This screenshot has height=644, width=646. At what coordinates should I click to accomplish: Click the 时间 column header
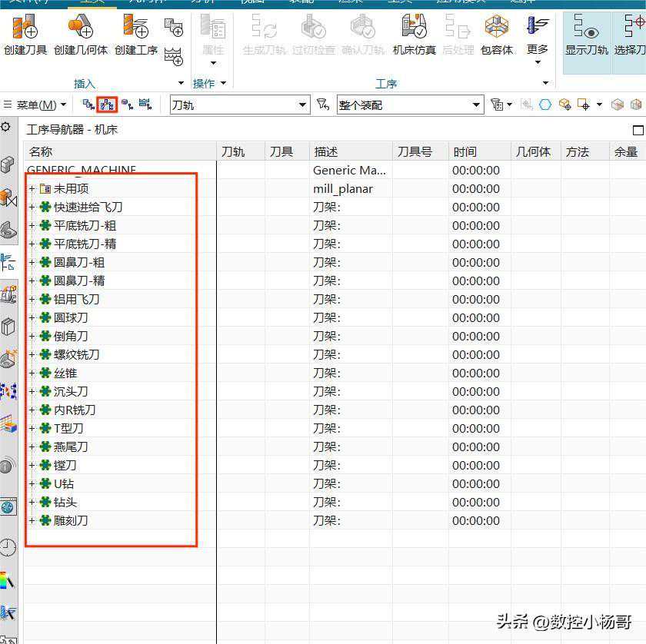[x=465, y=151]
